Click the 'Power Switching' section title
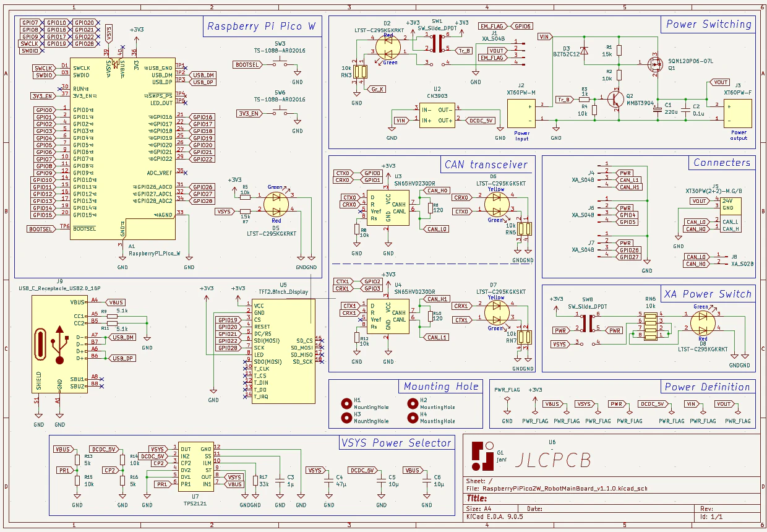The image size is (767, 532). (709, 25)
